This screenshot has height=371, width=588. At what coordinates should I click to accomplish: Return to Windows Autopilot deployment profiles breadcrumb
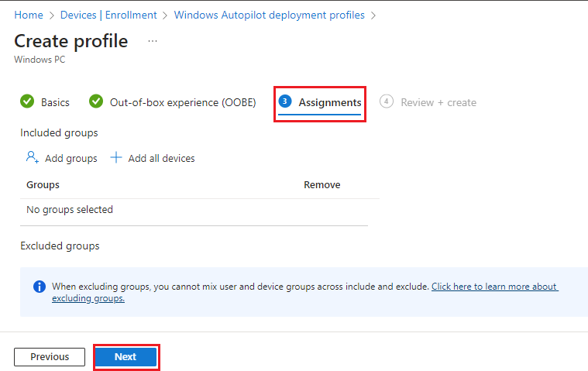tap(269, 15)
